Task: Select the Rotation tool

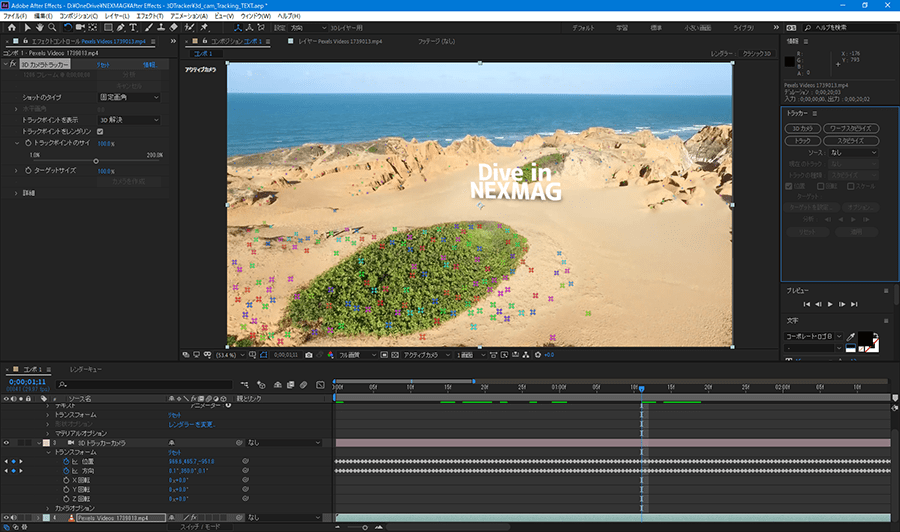Action: coord(67,27)
